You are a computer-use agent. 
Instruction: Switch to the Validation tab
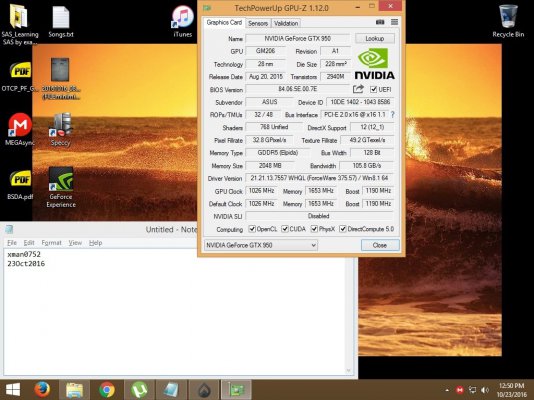pos(286,23)
